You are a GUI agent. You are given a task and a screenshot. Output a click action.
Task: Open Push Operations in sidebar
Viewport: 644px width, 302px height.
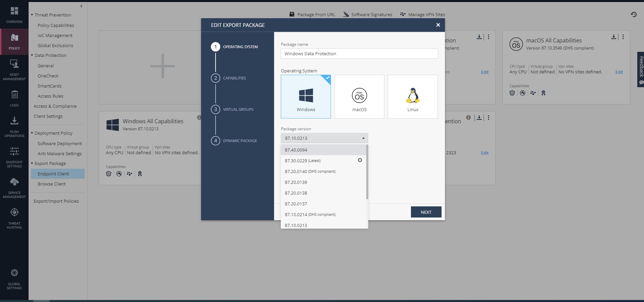pyautogui.click(x=14, y=127)
